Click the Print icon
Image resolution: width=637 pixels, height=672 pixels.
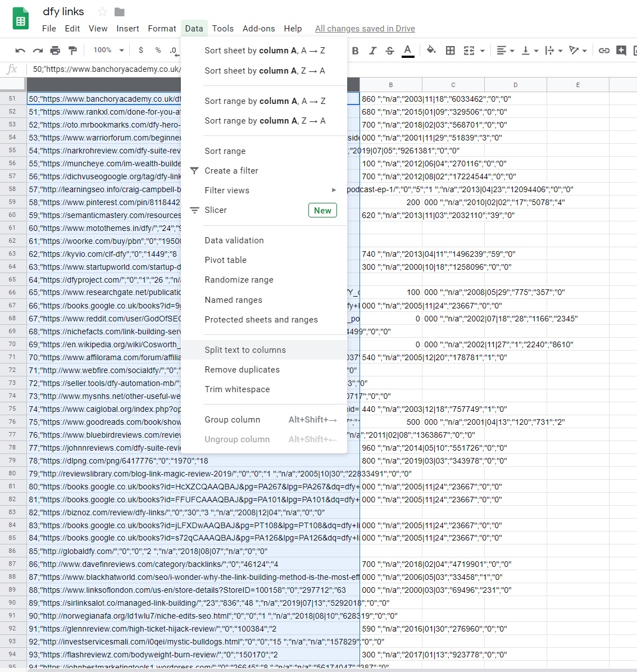(x=55, y=51)
